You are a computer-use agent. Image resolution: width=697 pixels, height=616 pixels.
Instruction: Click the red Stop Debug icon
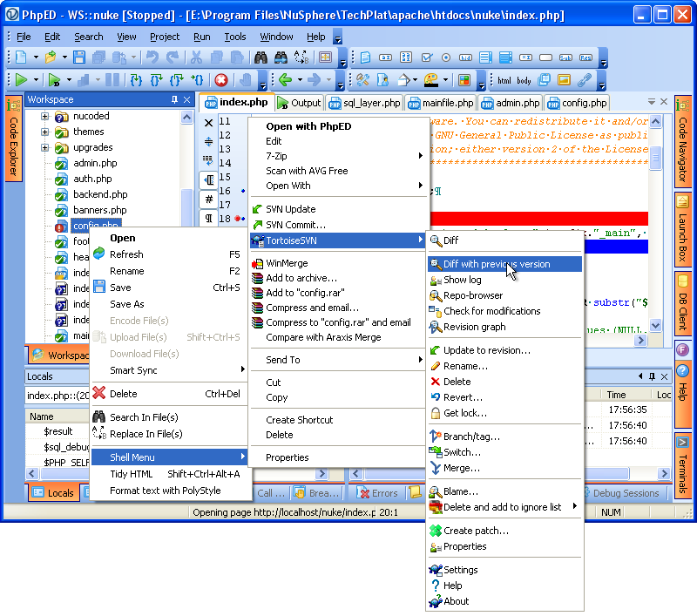tap(221, 80)
